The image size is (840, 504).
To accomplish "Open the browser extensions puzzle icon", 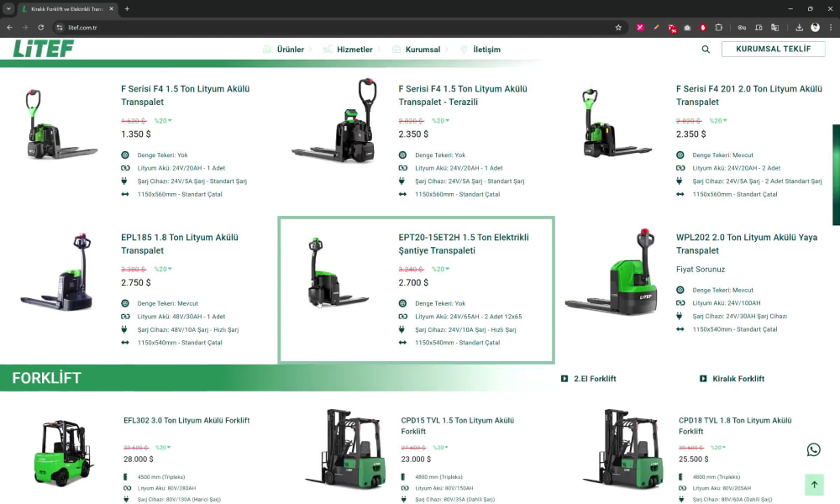I will pos(719,28).
